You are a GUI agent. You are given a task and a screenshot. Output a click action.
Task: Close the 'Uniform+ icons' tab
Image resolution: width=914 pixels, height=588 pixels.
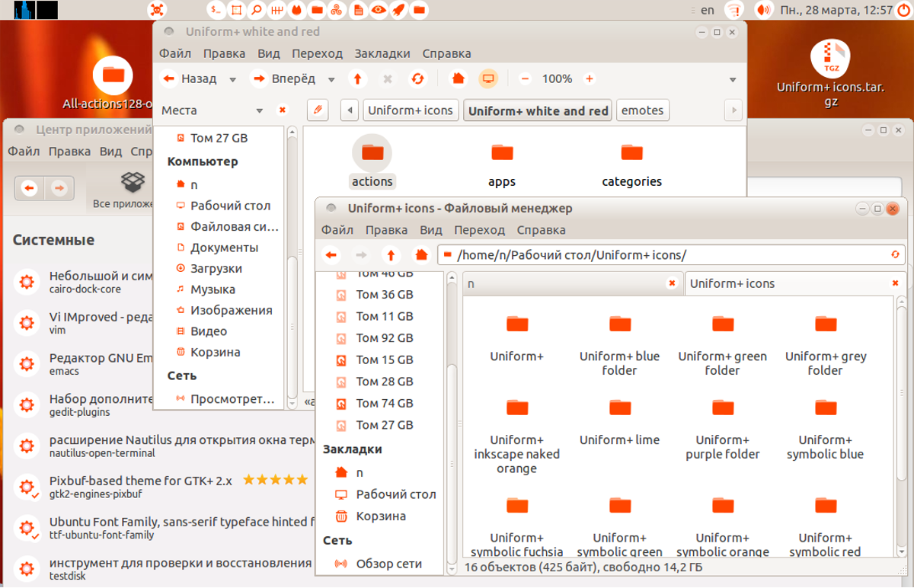(895, 283)
